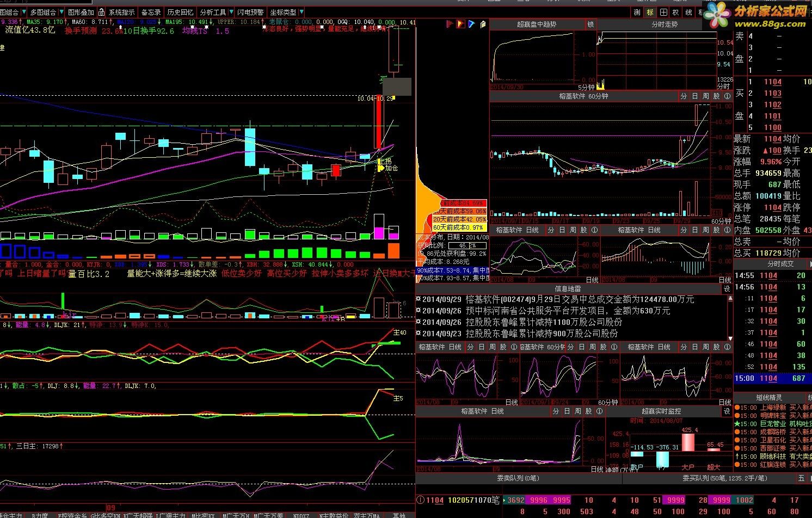Open 历史回忆 in the toolbar
The image size is (812, 518).
[180, 12]
